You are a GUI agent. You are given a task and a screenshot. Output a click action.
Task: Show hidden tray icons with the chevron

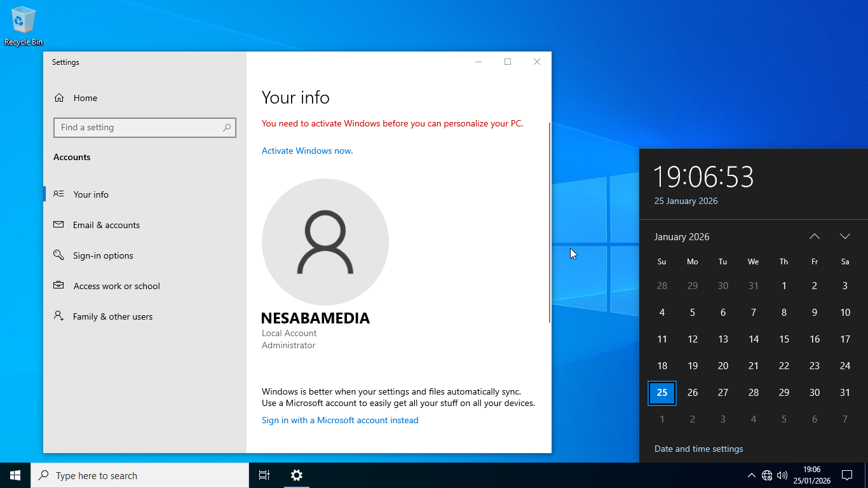point(751,475)
